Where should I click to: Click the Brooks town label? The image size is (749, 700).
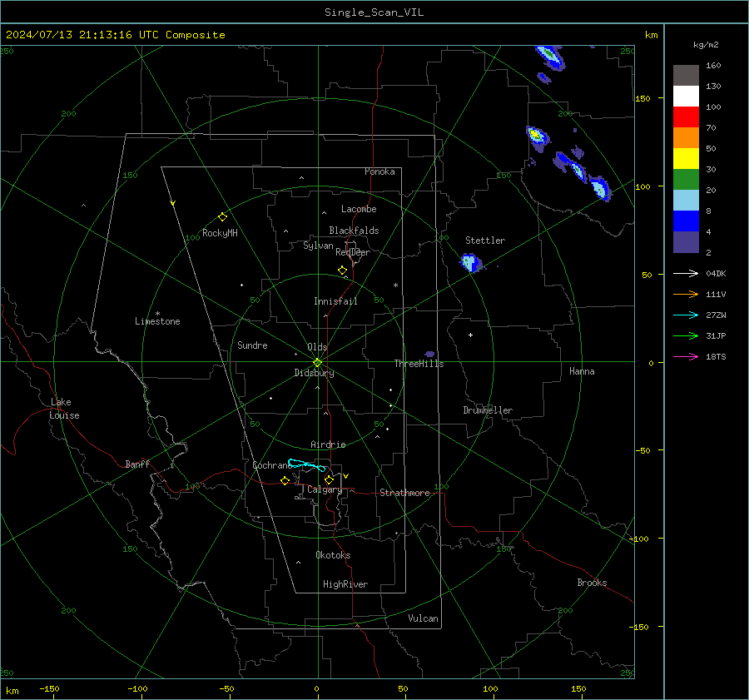592,583
